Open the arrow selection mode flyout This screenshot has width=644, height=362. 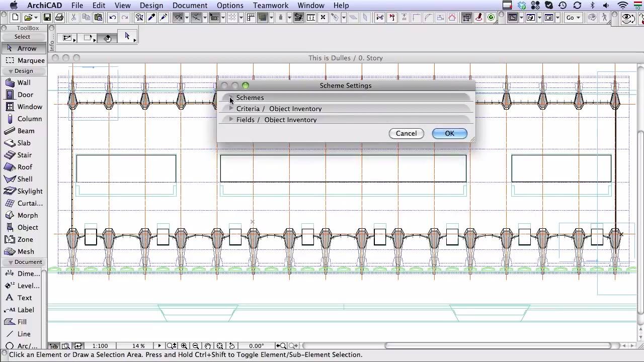click(127, 37)
